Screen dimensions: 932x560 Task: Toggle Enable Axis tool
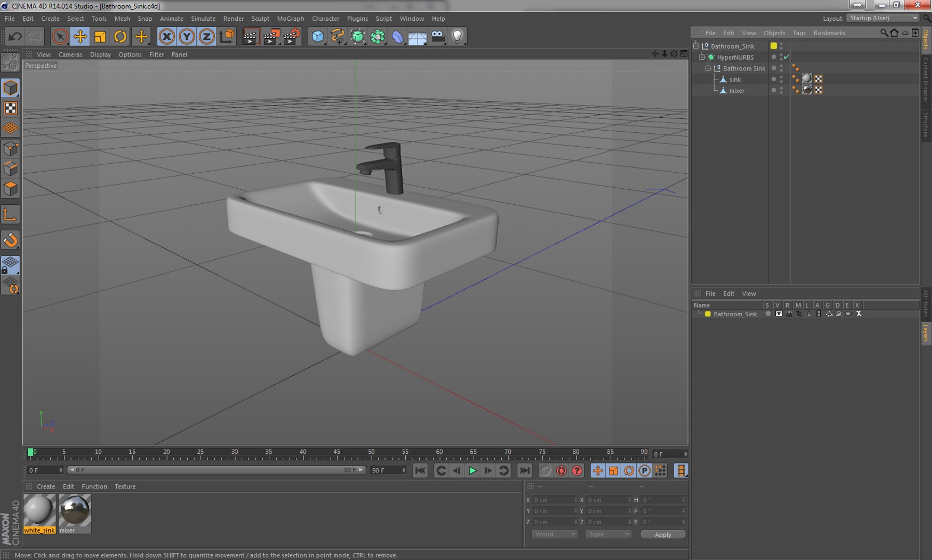[10, 215]
